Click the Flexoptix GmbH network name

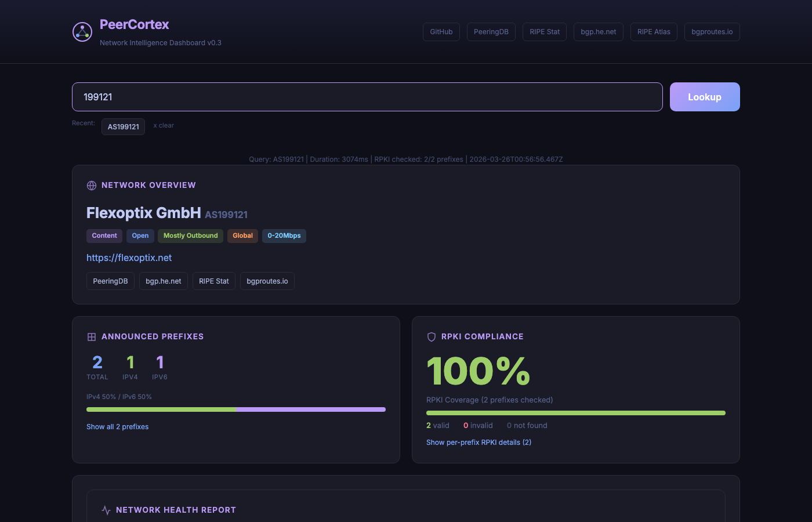point(144,213)
